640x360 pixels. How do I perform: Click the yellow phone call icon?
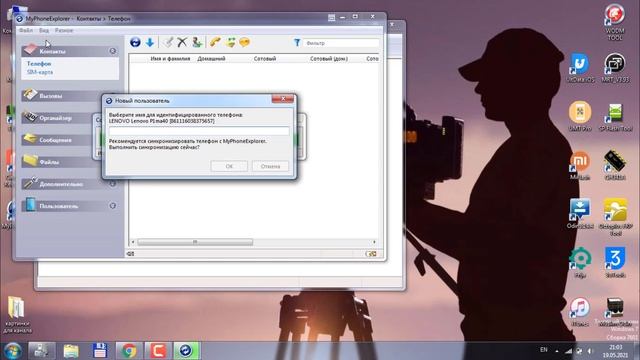coord(215,42)
